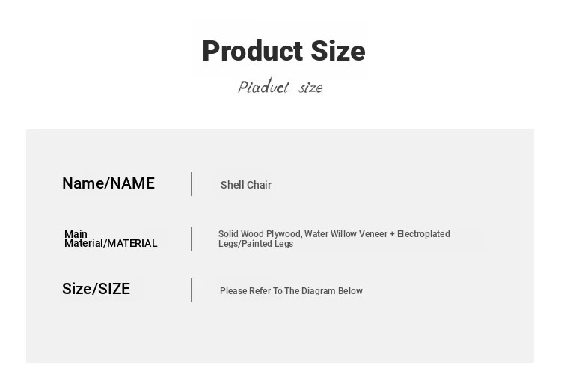Click the plus sign in the material description

coord(392,234)
